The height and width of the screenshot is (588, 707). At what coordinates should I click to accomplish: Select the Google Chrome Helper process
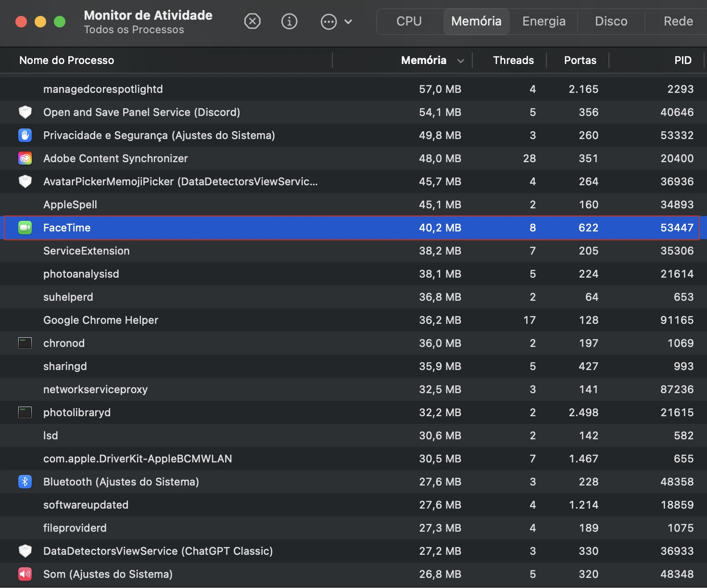(x=101, y=320)
